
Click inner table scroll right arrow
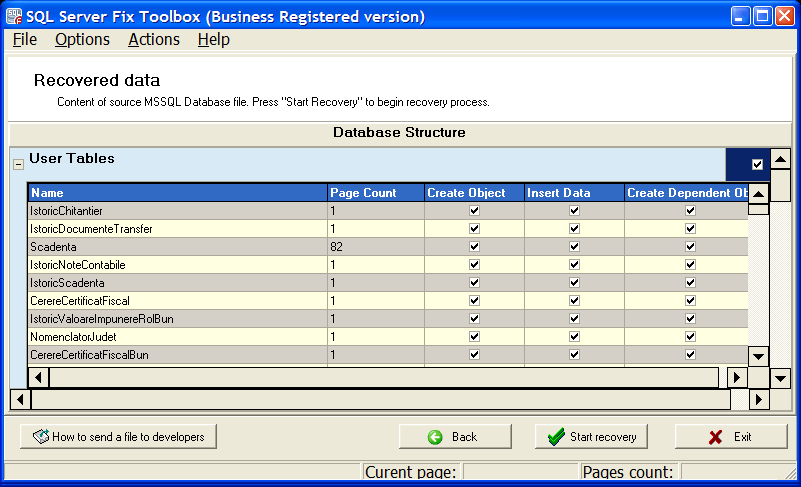(x=737, y=378)
